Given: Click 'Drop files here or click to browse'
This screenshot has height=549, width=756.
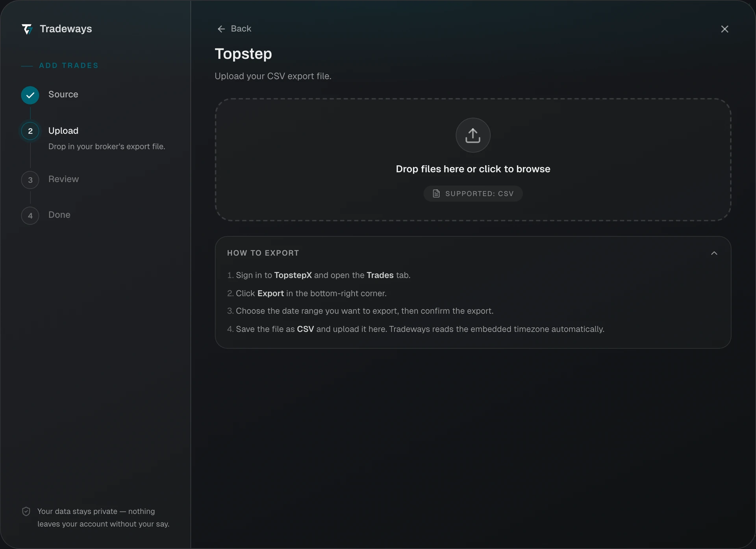Looking at the screenshot, I should (x=473, y=169).
